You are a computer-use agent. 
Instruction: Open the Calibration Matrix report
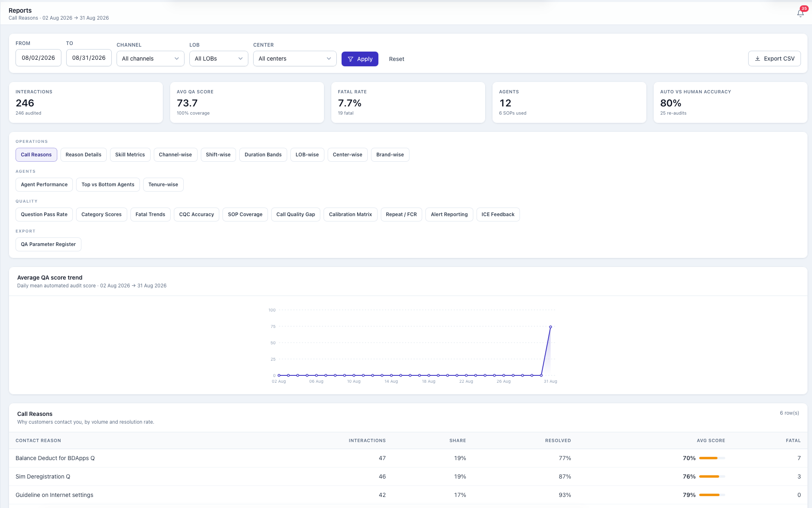coord(351,214)
